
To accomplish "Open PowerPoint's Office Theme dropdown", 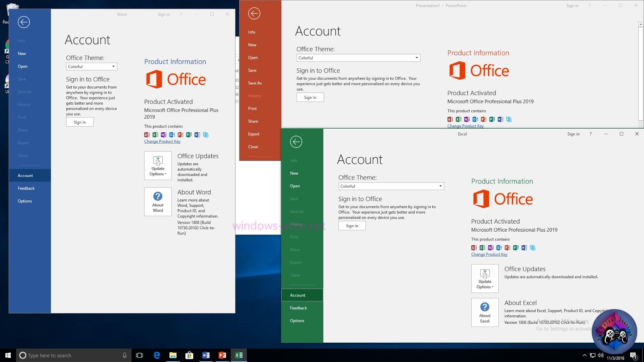I will click(358, 58).
